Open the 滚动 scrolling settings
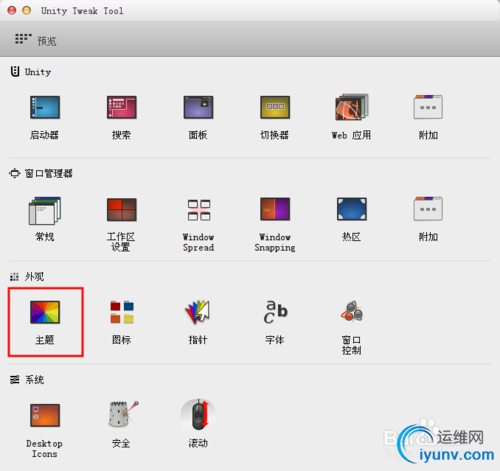 [198, 424]
